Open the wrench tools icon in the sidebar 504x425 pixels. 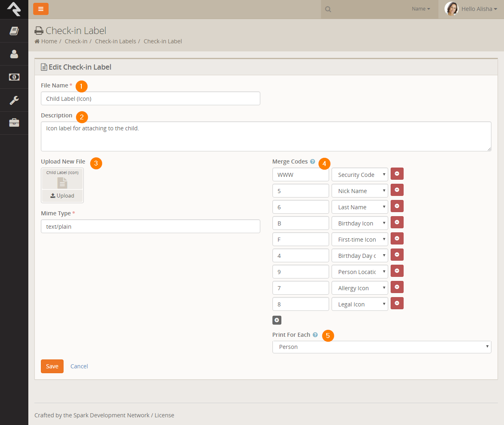tap(14, 100)
